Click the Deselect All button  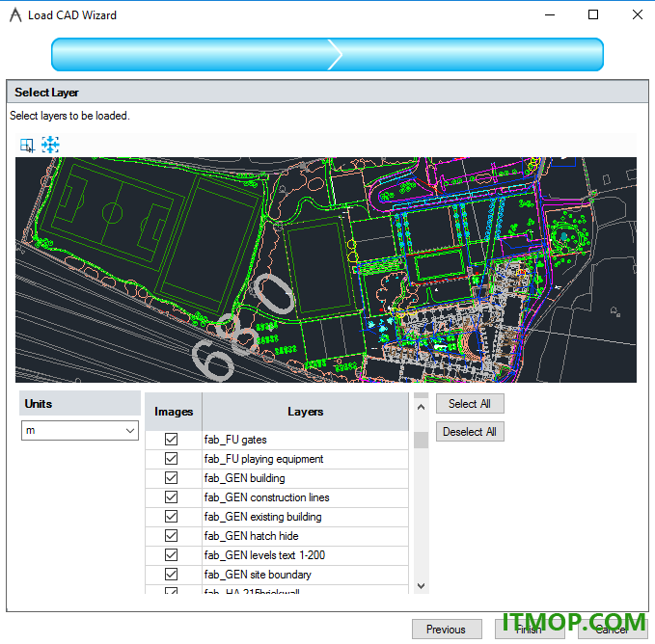tap(470, 432)
